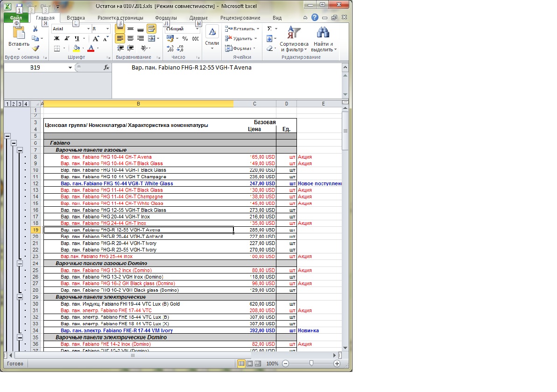Apply bottom vertical alignment

click(141, 29)
